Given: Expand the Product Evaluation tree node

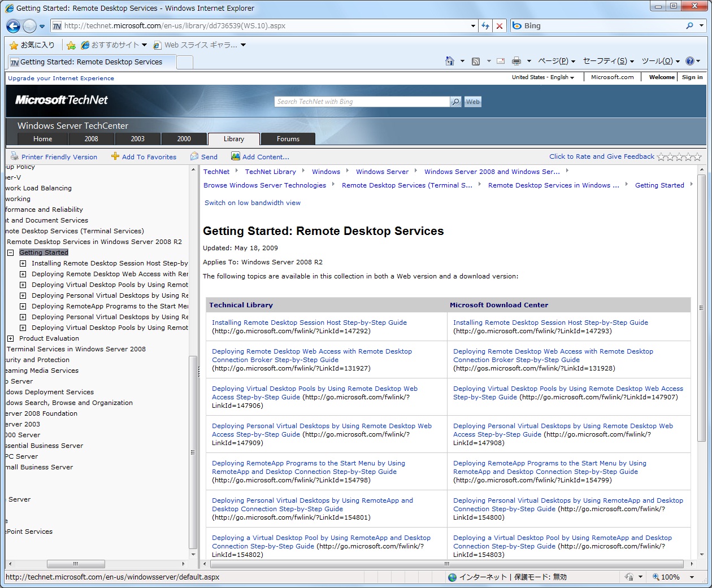Looking at the screenshot, I should point(10,338).
